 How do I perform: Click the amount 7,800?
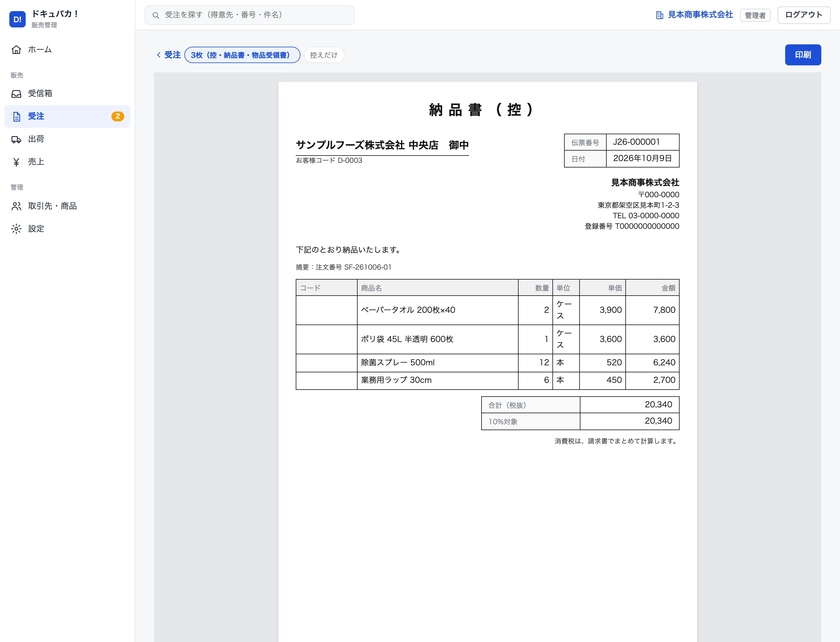pyautogui.click(x=664, y=310)
